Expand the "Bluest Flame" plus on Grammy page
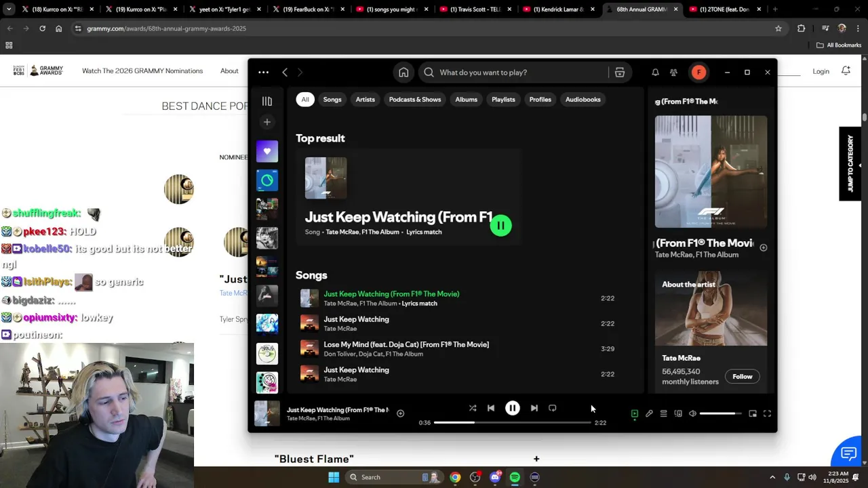Screen dimensions: 868x488 click(x=536, y=459)
